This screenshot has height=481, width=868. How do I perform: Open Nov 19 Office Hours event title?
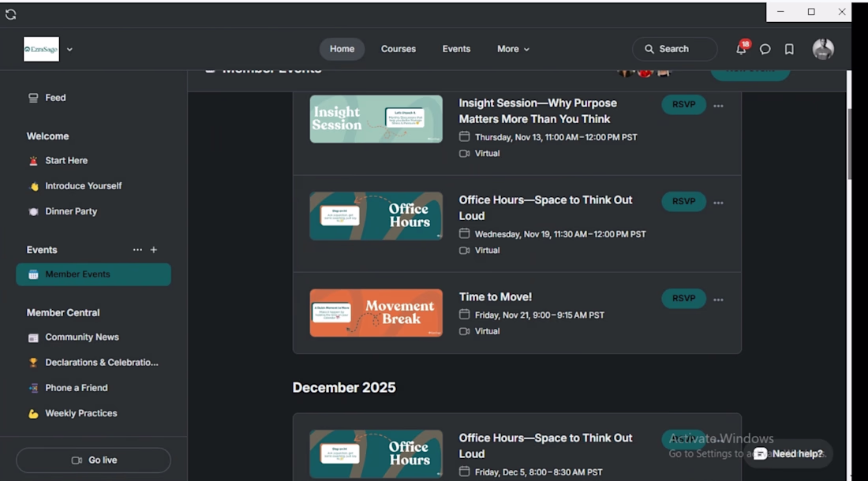[x=545, y=208]
